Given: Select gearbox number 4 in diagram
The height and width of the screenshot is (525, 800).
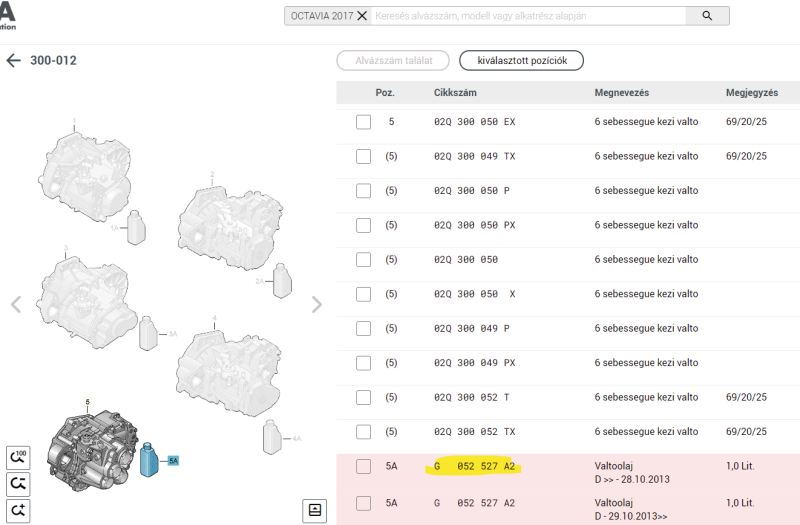Looking at the screenshot, I should [228, 372].
